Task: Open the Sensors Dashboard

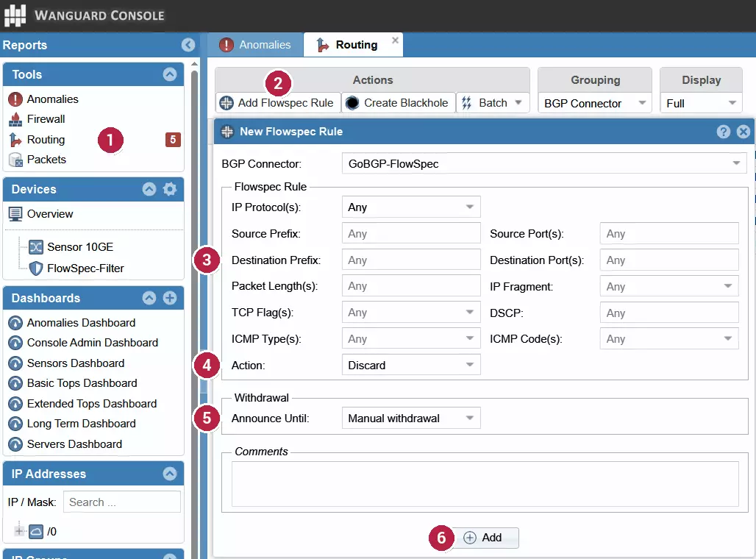Action: coord(76,363)
